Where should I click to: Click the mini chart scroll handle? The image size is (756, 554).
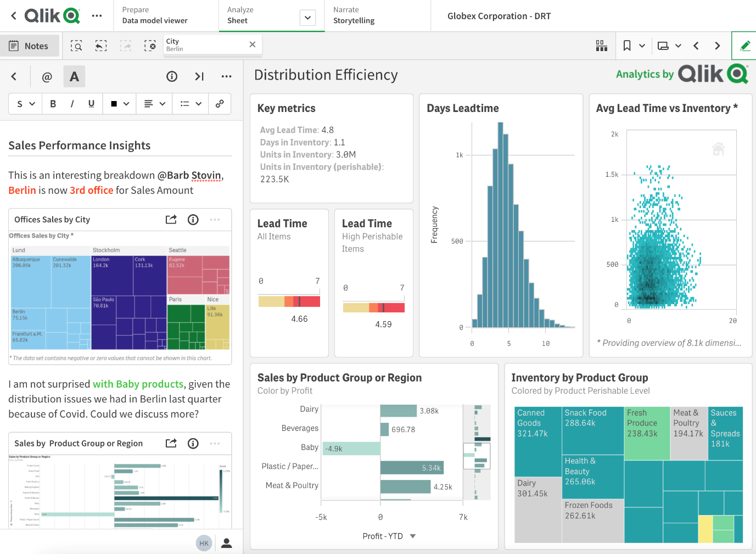(x=477, y=456)
